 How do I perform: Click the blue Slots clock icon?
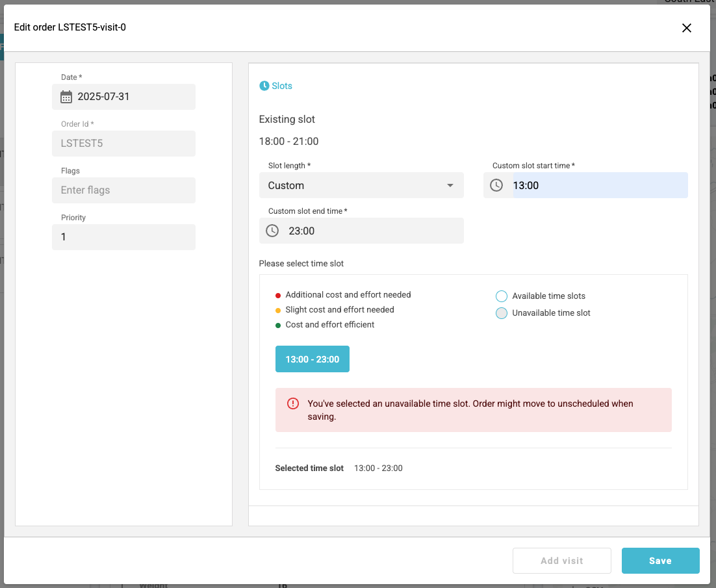pyautogui.click(x=264, y=86)
